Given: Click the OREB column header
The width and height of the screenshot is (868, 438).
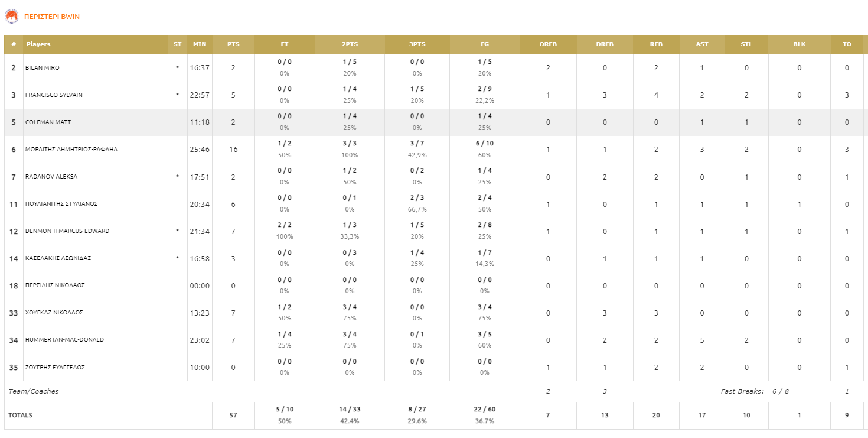Looking at the screenshot, I should tap(548, 44).
